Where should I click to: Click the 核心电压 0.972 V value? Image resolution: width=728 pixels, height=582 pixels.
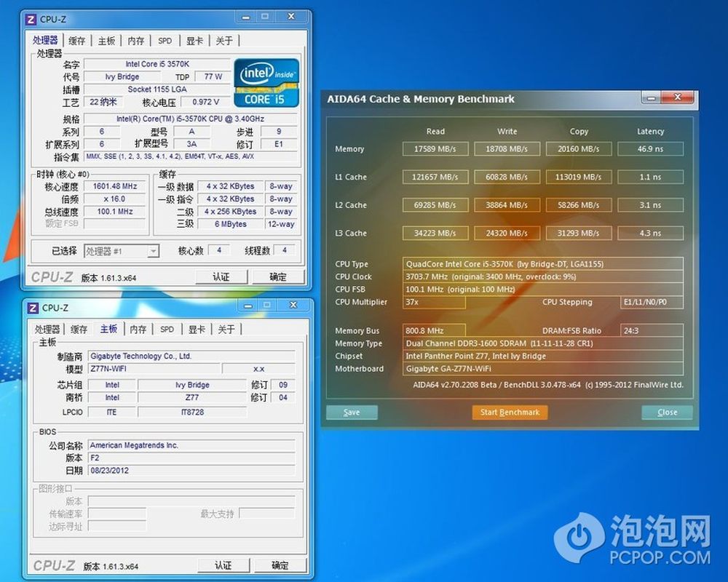tap(205, 102)
